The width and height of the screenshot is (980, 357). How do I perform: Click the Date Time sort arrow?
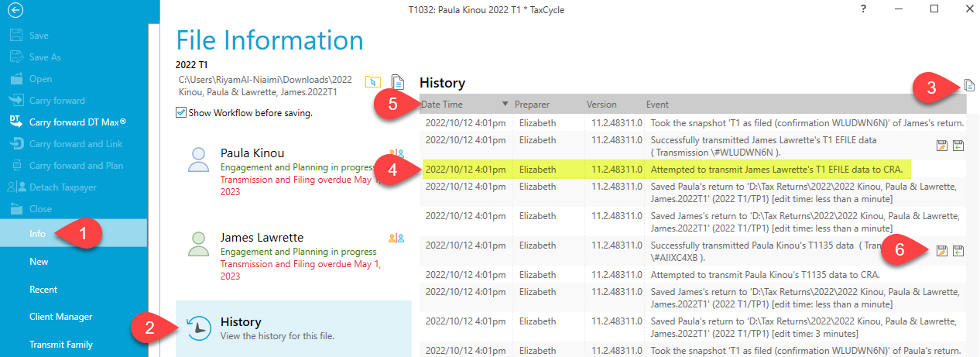point(505,104)
